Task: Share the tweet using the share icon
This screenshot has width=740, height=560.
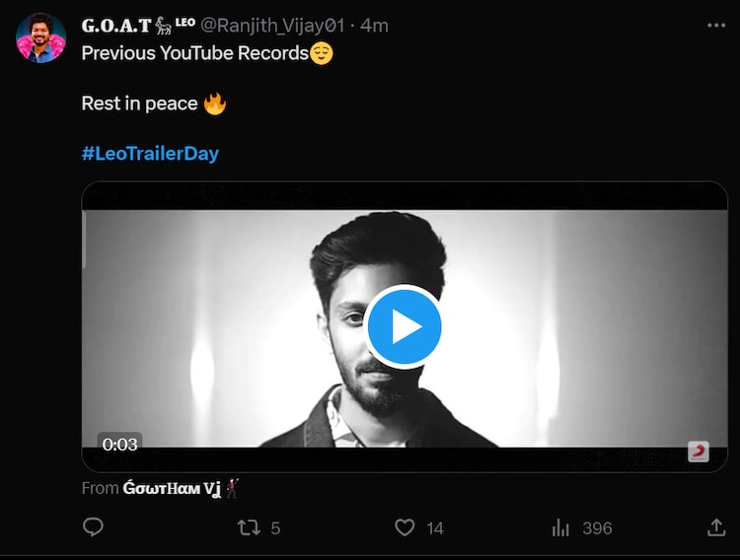Action: pyautogui.click(x=717, y=528)
